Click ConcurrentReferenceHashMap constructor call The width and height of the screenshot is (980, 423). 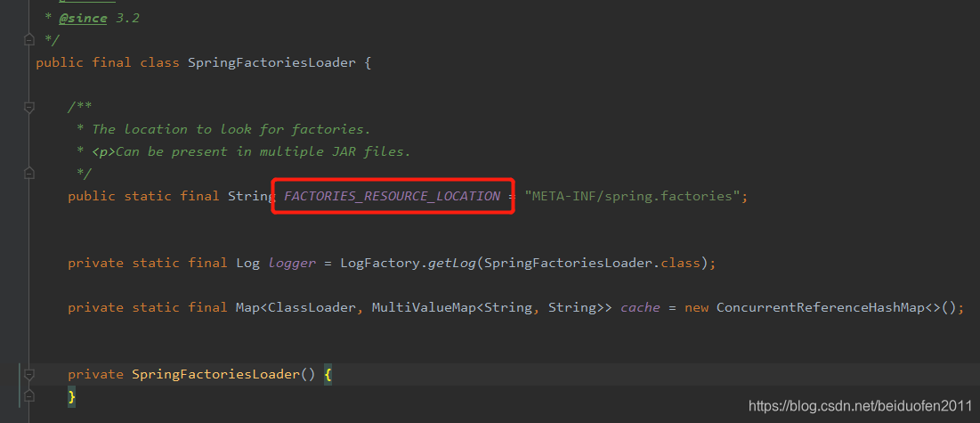(x=820, y=307)
